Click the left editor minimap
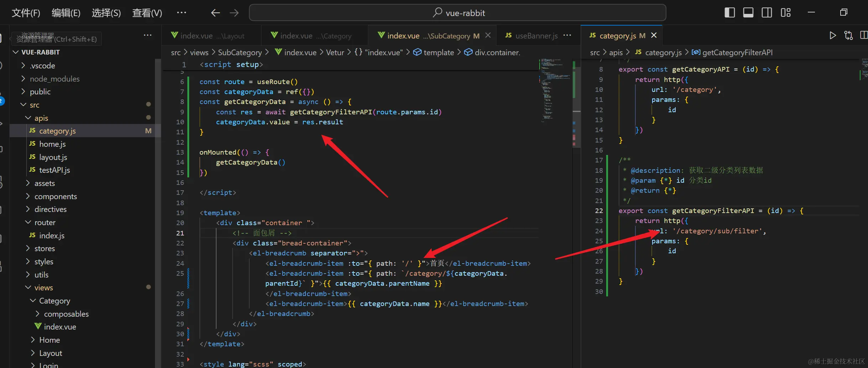Screen dimensions: 868x368 pyautogui.click(x=555, y=90)
